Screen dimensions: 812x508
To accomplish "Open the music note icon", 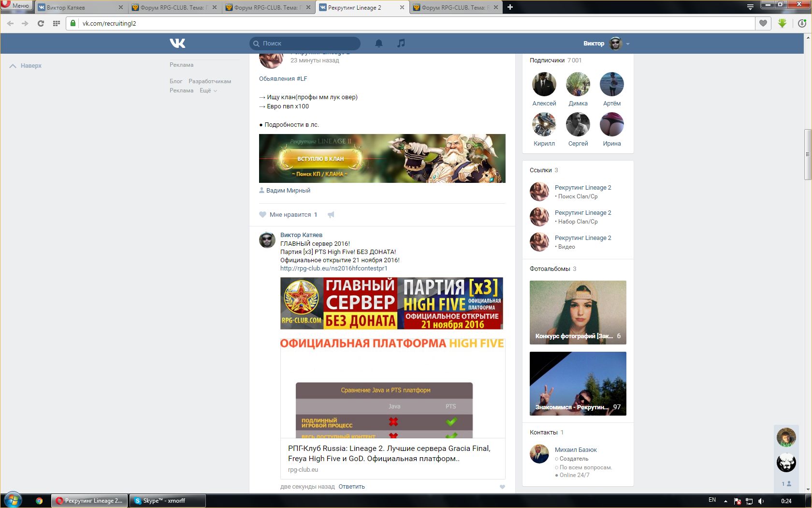I will pos(401,43).
